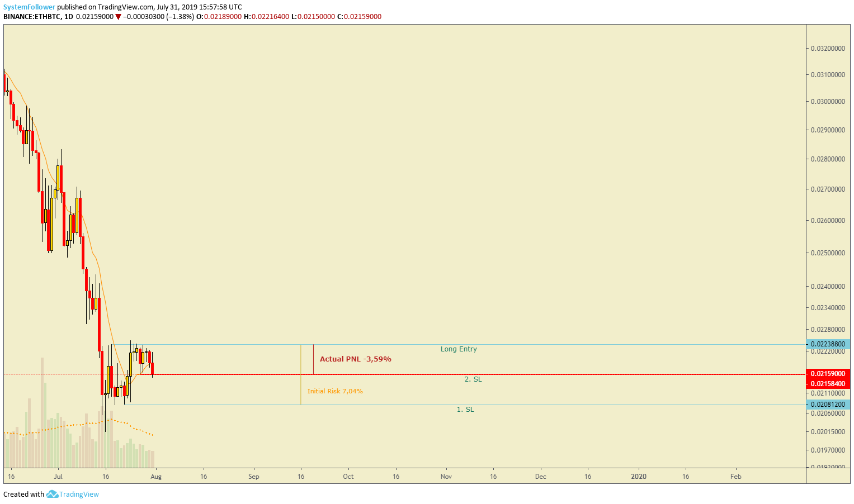
Task: Click the Feb label on time axis
Action: [736, 477]
